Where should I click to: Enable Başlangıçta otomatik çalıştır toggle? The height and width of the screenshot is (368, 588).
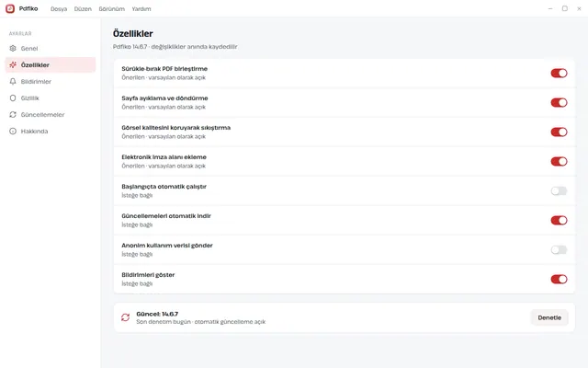tap(559, 191)
